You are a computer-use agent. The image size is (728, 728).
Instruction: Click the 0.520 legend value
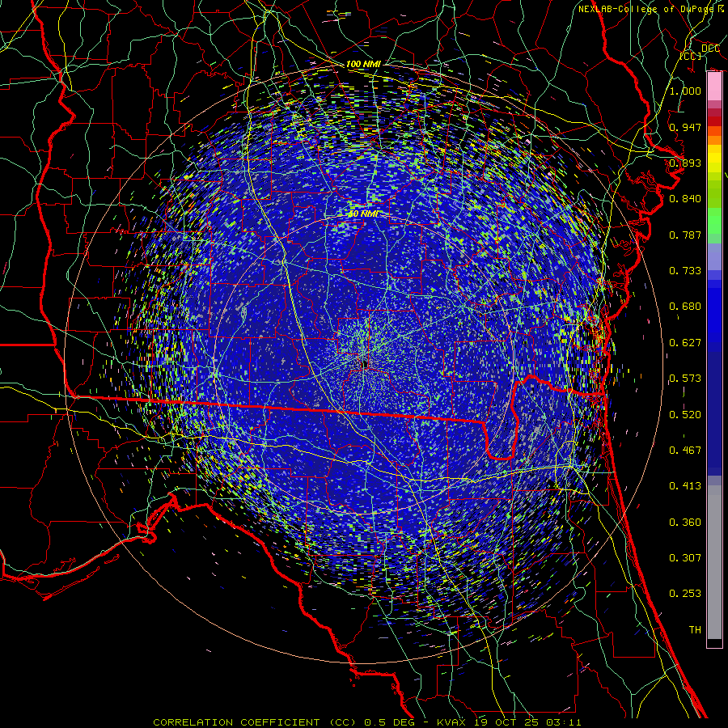coord(685,415)
